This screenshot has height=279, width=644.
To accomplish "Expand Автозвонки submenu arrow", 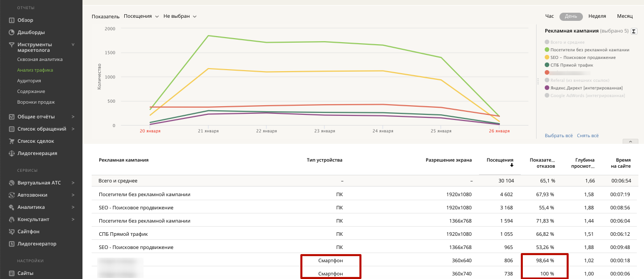I will 73,195.
